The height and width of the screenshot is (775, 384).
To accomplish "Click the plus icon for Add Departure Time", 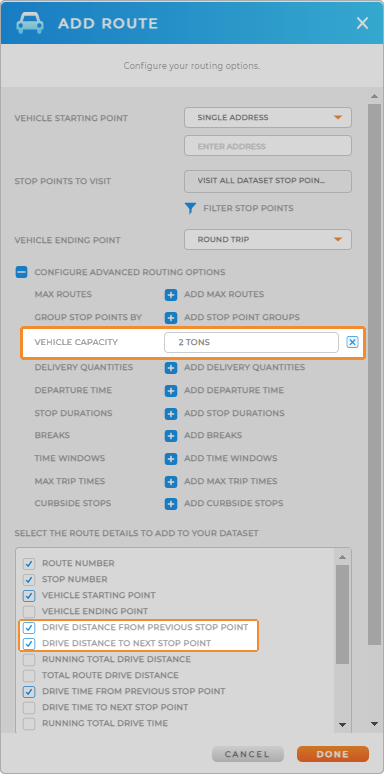I will pyautogui.click(x=171, y=391).
